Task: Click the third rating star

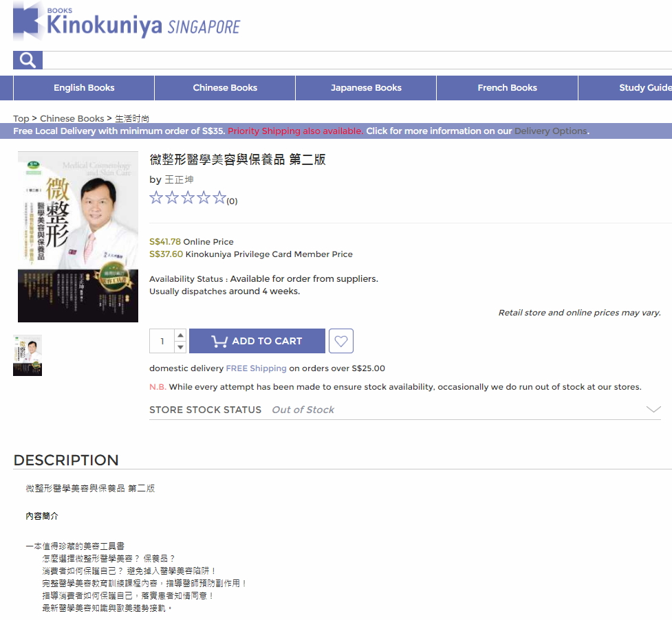Action: click(188, 197)
